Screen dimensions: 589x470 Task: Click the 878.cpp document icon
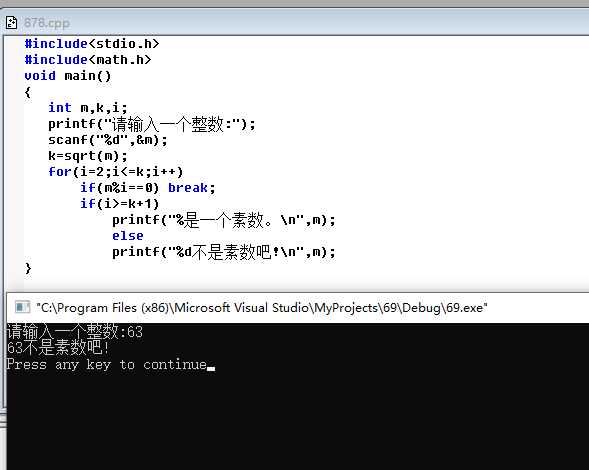point(11,23)
